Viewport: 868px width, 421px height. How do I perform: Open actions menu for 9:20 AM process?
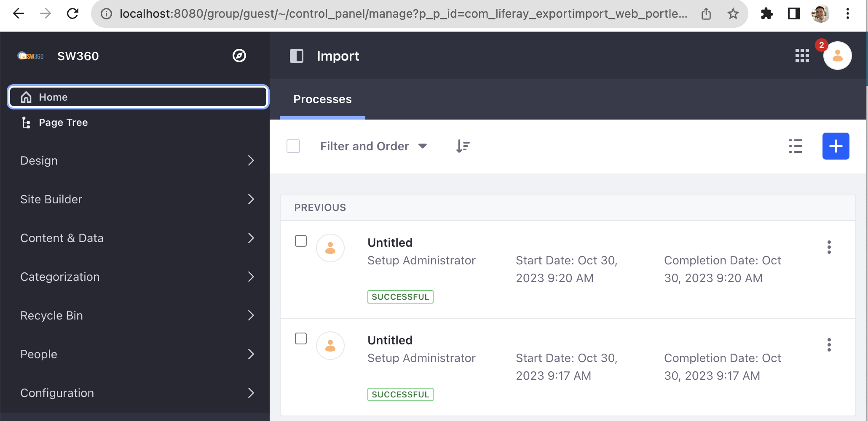[829, 247]
